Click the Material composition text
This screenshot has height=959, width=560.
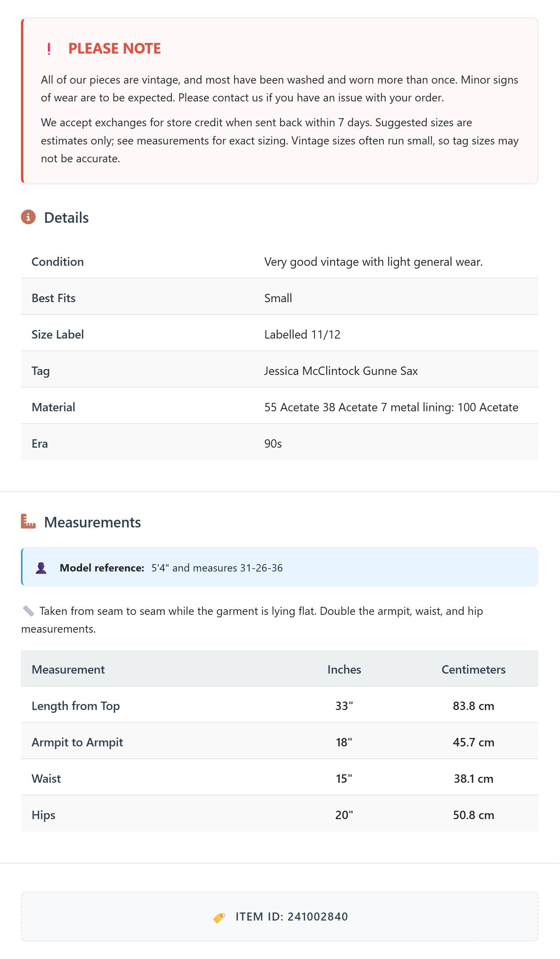click(x=392, y=407)
